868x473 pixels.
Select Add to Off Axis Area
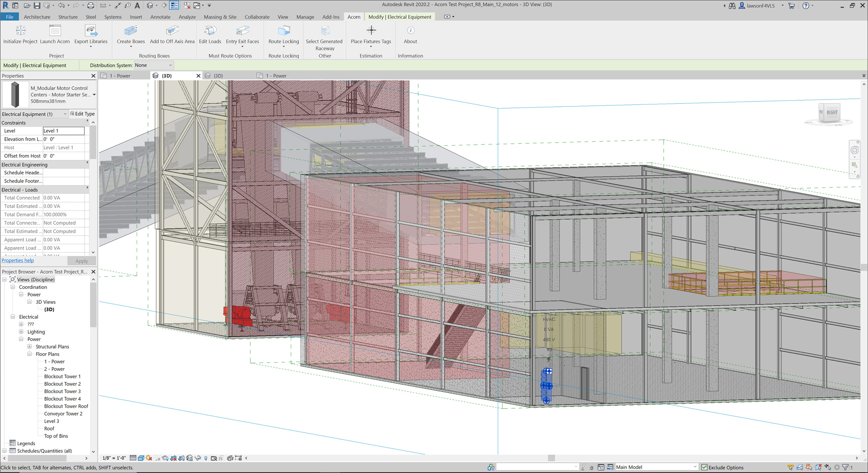[172, 35]
